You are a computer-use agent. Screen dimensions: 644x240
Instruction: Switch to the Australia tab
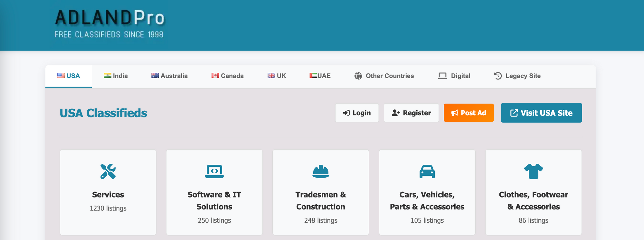[x=169, y=76]
